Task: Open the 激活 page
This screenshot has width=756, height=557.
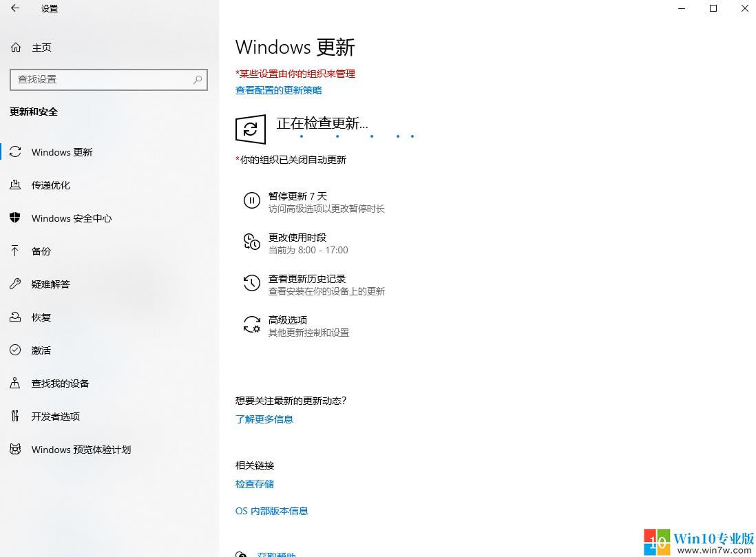Action: (x=41, y=350)
